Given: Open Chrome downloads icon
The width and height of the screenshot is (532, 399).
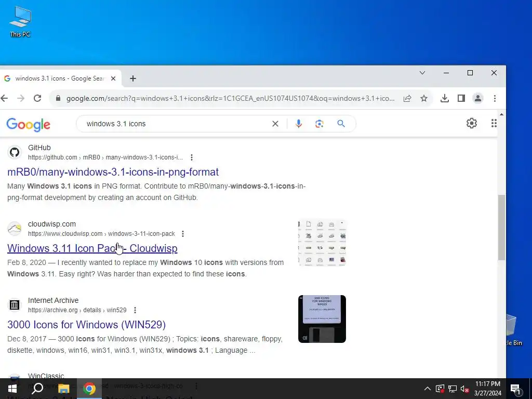Looking at the screenshot, I should click(445, 98).
